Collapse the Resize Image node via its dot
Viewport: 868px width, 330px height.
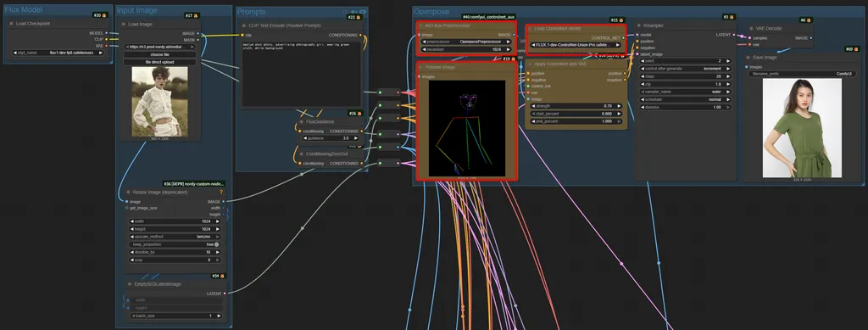click(x=128, y=192)
